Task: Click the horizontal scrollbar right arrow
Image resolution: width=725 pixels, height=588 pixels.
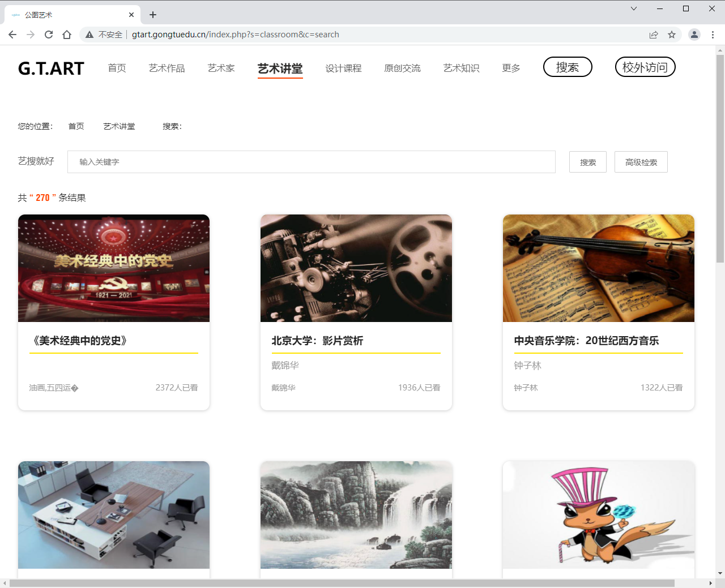Action: [x=711, y=583]
